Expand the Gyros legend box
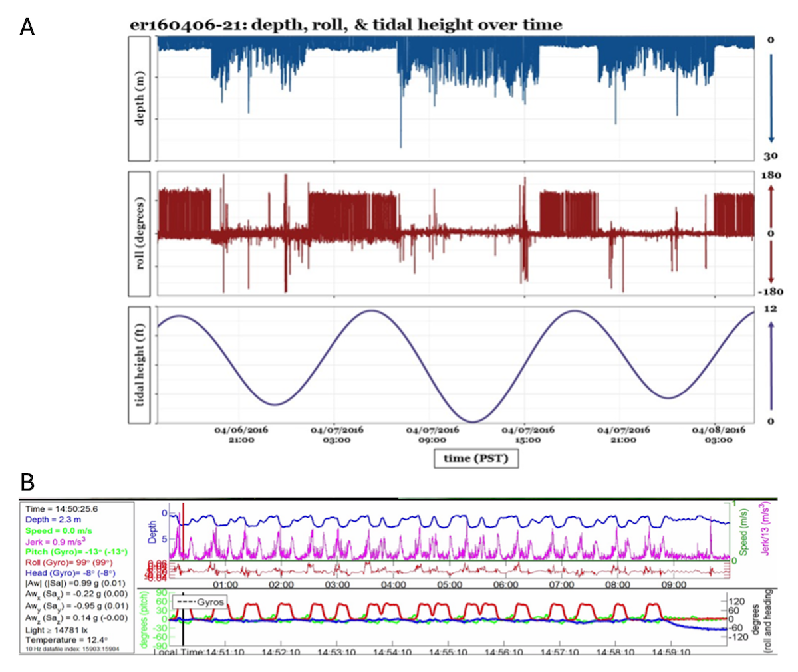This screenshot has width=798, height=672. (200, 602)
